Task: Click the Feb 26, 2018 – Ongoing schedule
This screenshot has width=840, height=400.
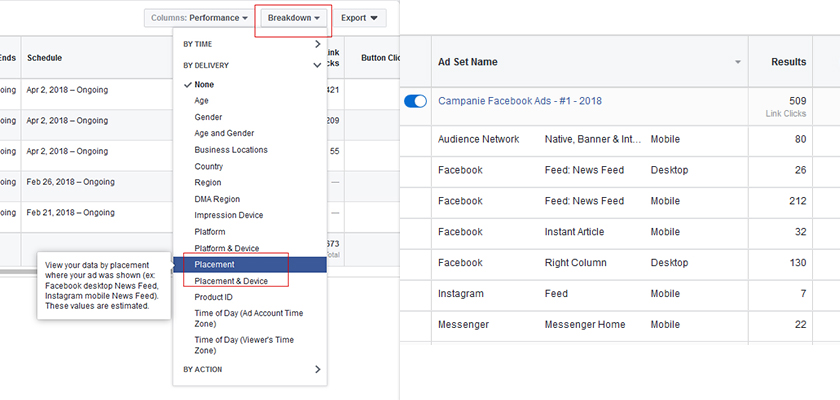Action: 70,182
